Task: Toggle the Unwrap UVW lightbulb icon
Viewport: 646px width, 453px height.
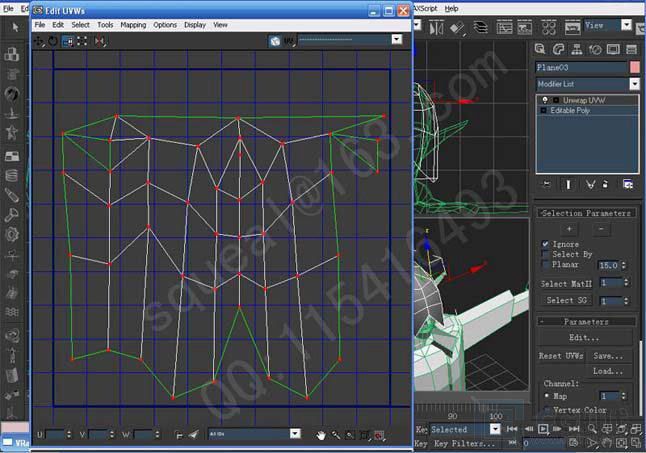Action: click(x=545, y=100)
